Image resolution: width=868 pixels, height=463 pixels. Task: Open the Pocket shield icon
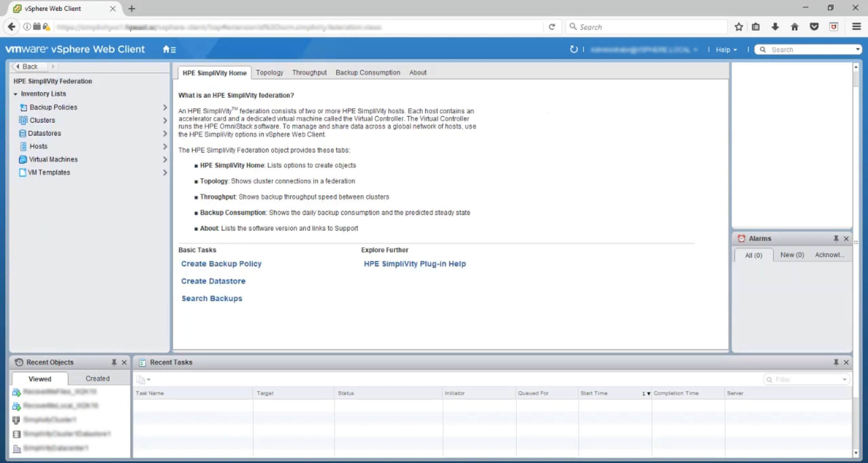click(814, 27)
